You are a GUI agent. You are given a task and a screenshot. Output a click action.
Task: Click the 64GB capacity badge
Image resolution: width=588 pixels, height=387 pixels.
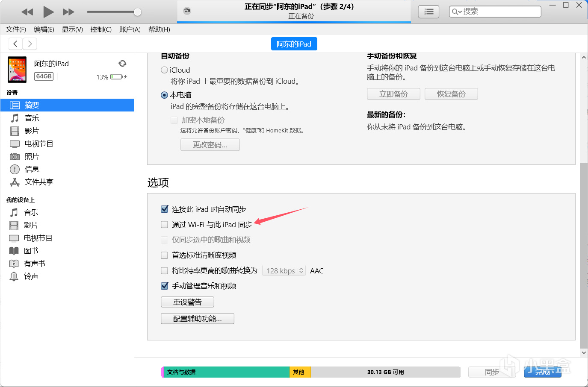click(x=44, y=76)
